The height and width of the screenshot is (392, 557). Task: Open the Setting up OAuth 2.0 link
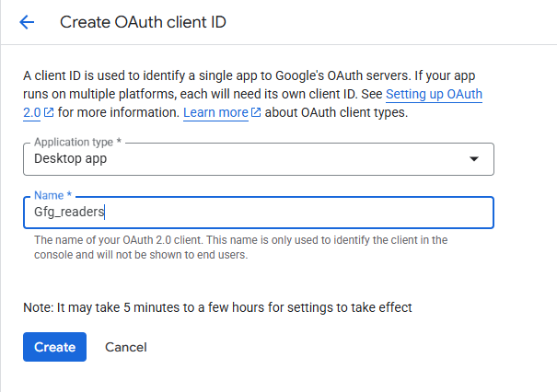click(434, 94)
